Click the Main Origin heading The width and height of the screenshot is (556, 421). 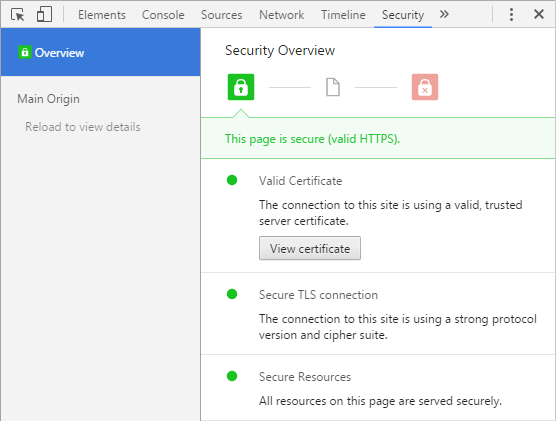pos(49,99)
